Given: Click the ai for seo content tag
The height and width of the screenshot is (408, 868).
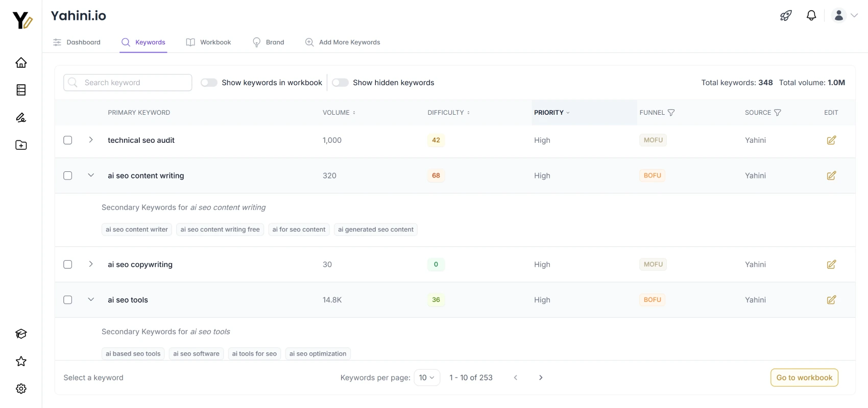Looking at the screenshot, I should coord(299,229).
